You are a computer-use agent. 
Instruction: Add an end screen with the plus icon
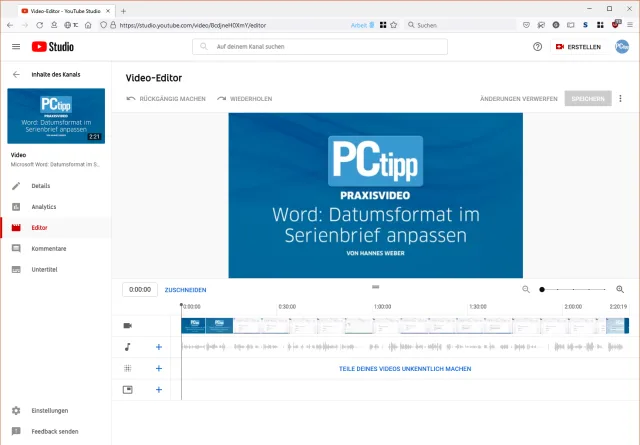click(158, 389)
